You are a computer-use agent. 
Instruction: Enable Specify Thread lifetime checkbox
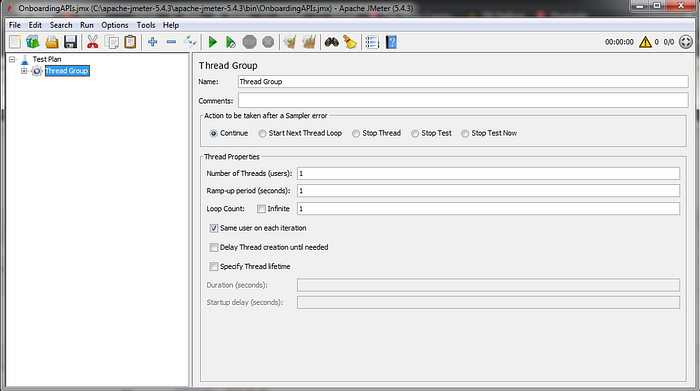[x=214, y=266]
